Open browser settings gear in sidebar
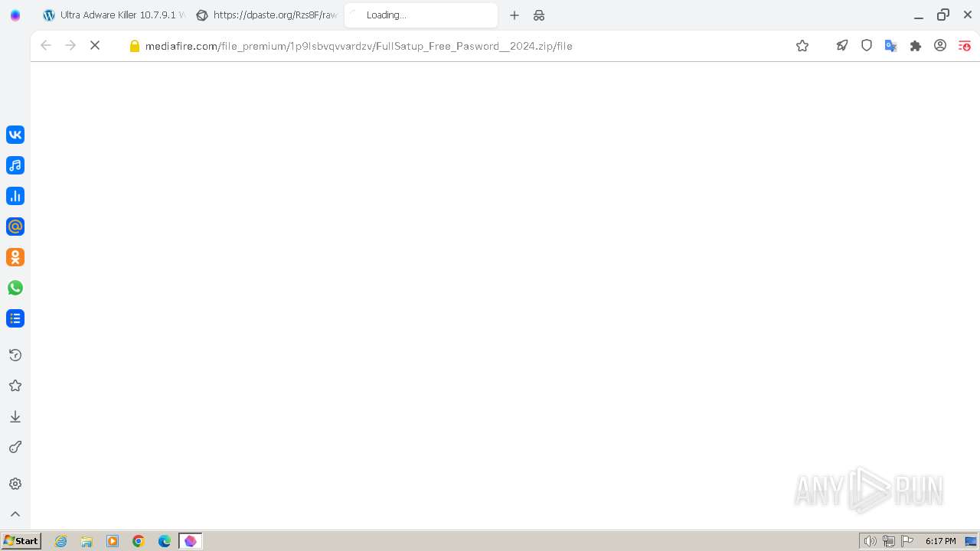The height and width of the screenshot is (551, 980). [x=15, y=484]
